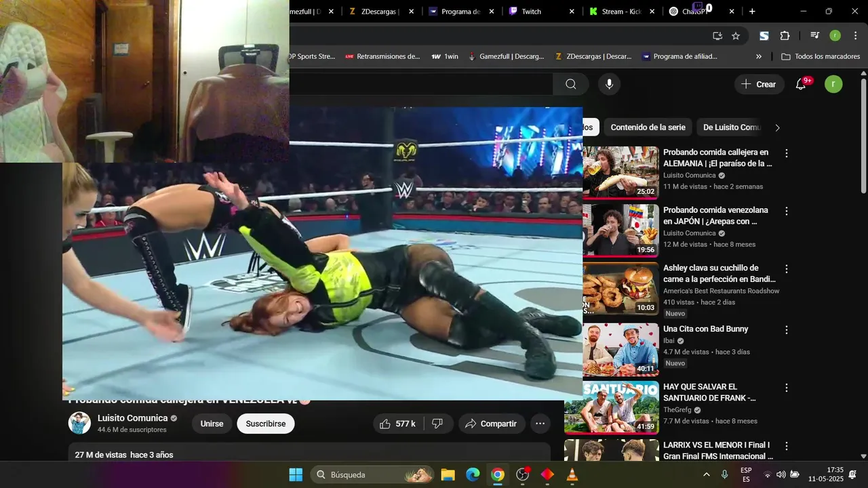Close the Stream - Kick tab

point(652,12)
